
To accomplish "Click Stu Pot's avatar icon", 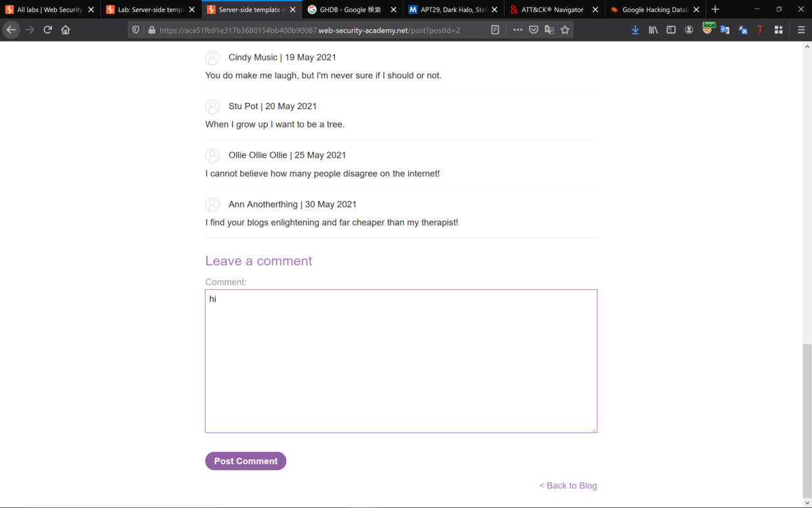I will [x=212, y=107].
